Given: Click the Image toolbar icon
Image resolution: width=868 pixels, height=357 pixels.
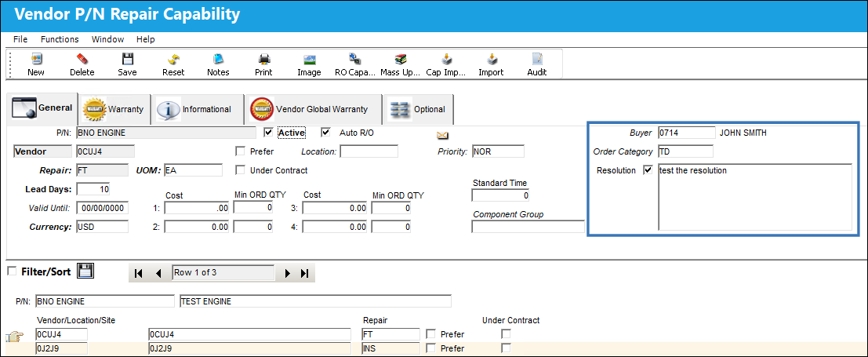Looking at the screenshot, I should [x=310, y=60].
